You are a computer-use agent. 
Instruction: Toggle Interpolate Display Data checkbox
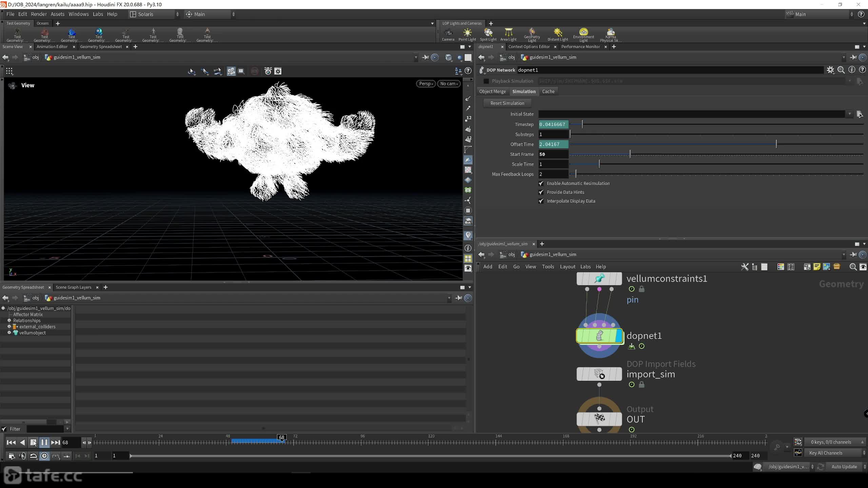pyautogui.click(x=541, y=201)
